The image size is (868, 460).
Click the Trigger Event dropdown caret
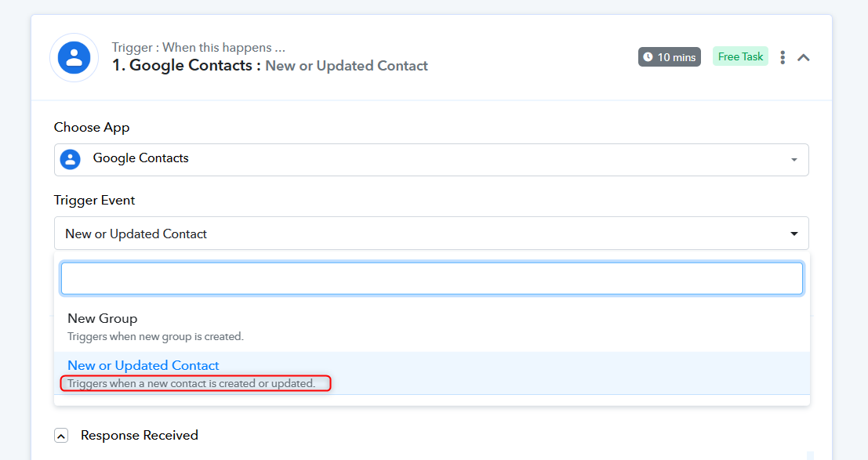click(x=794, y=234)
